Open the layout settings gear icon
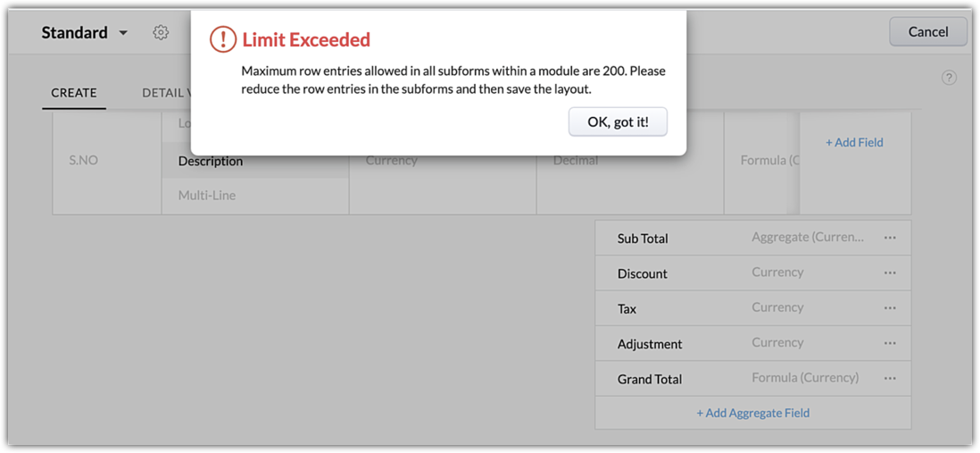Screen dimensions: 980x453 161,32
